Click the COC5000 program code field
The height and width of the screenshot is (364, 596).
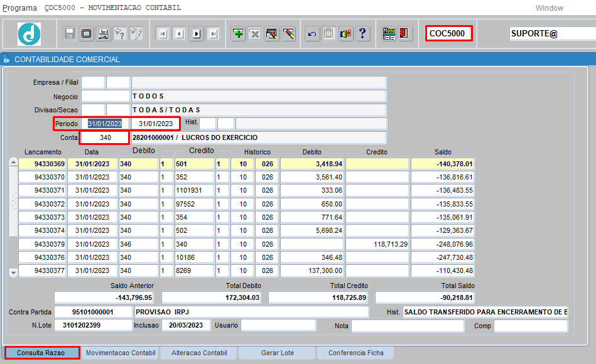(448, 33)
